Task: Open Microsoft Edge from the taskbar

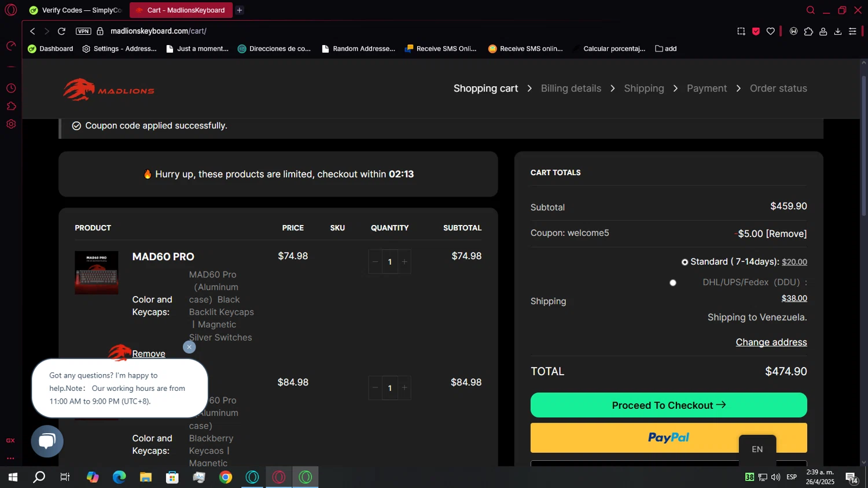Action: tap(119, 478)
